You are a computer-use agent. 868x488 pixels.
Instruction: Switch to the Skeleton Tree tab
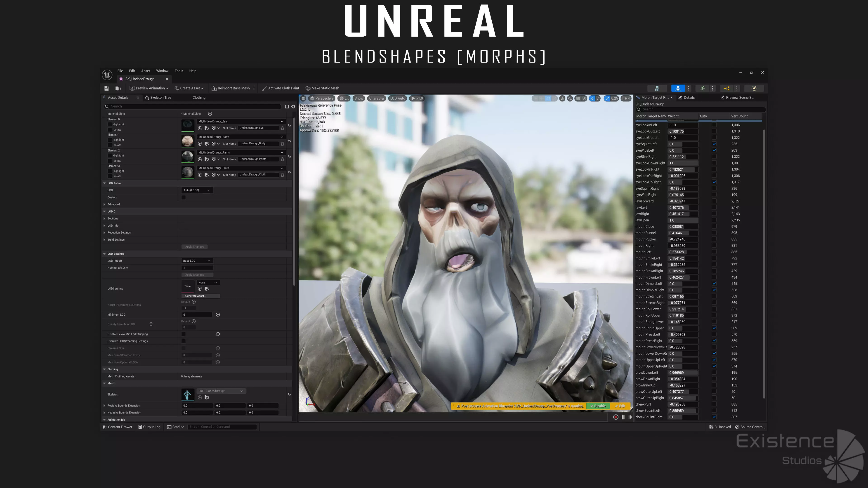158,98
